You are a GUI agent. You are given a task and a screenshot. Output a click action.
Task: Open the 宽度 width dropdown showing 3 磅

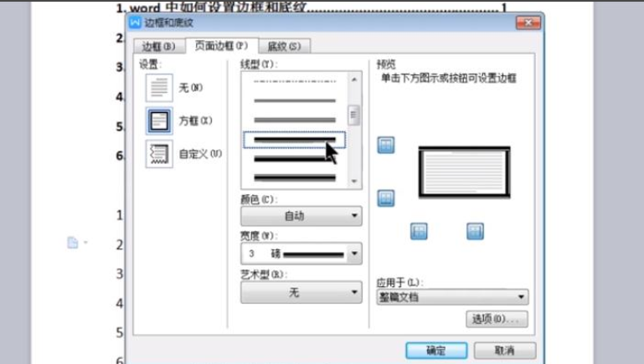301,254
